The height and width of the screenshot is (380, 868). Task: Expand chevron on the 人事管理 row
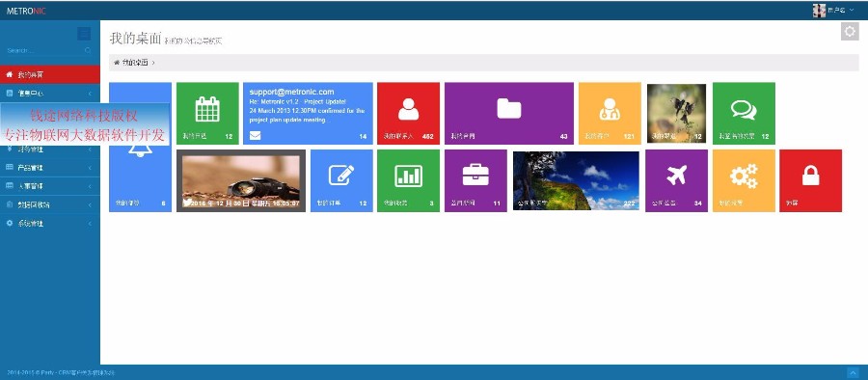tap(90, 186)
